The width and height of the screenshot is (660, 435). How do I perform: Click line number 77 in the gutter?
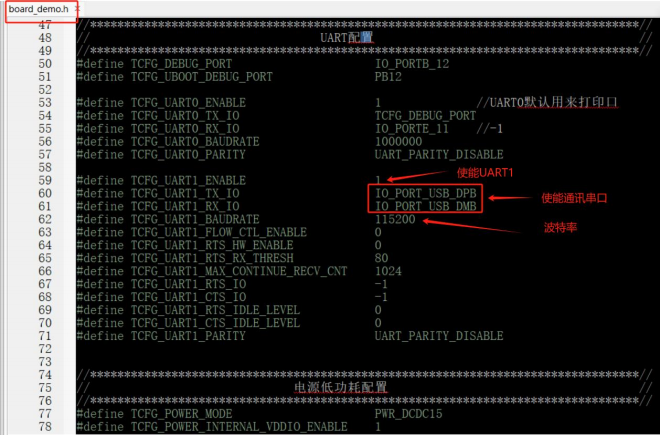pyautogui.click(x=45, y=414)
